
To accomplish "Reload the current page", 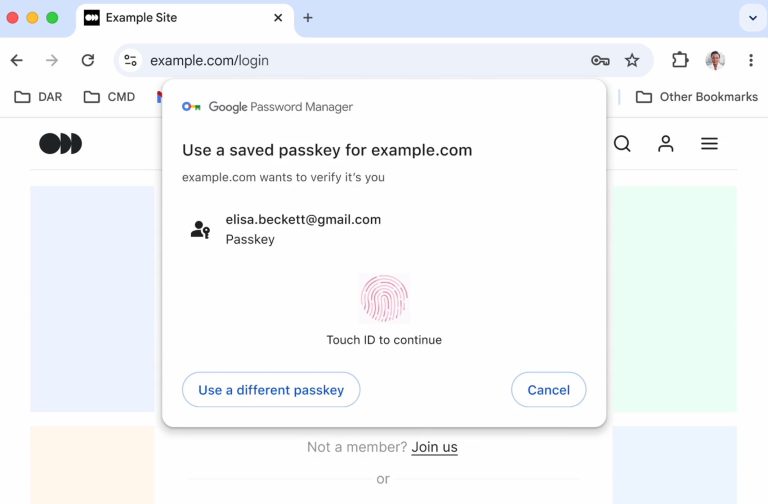I will 88,60.
